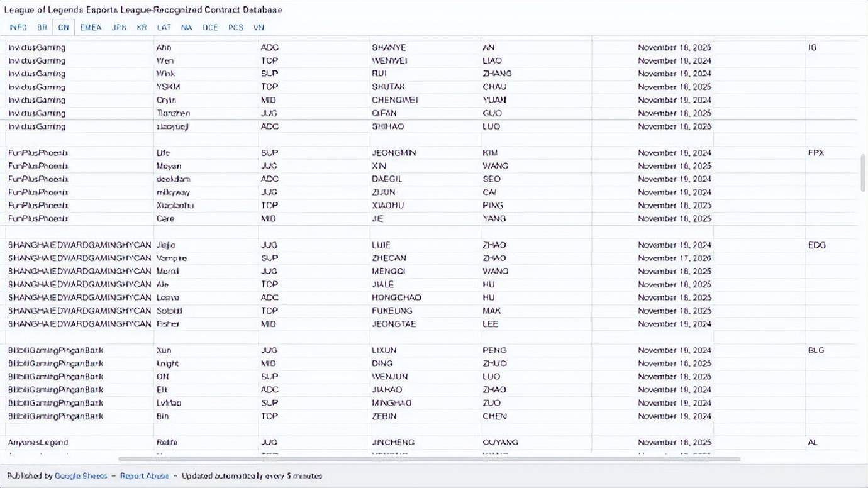Viewport: 868px width, 488px height.
Task: Select the Xiaolaohu player cell
Action: [x=206, y=206]
